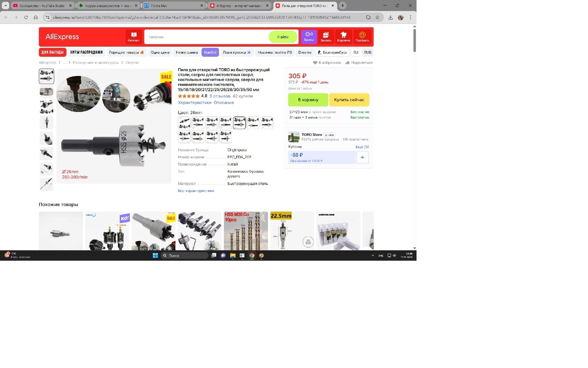Open Расходники и аксессуары breadcrumb
Viewport: 588px width, 368px height.
click(96, 63)
